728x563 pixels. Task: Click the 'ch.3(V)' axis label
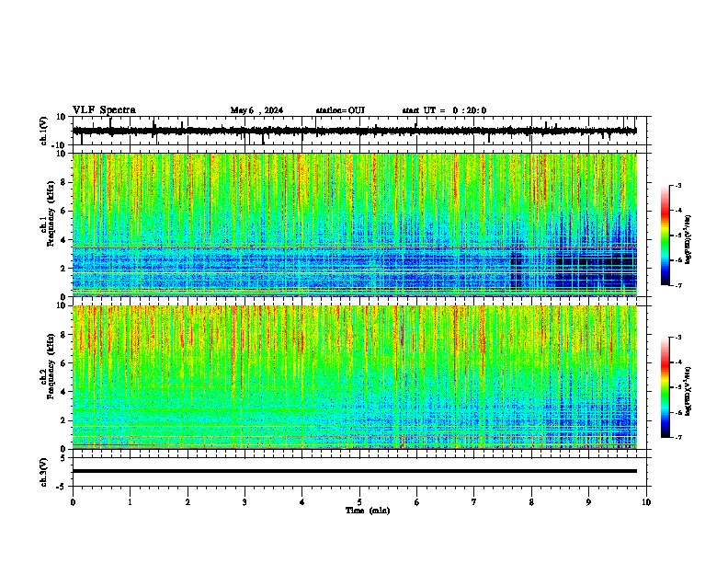(44, 472)
